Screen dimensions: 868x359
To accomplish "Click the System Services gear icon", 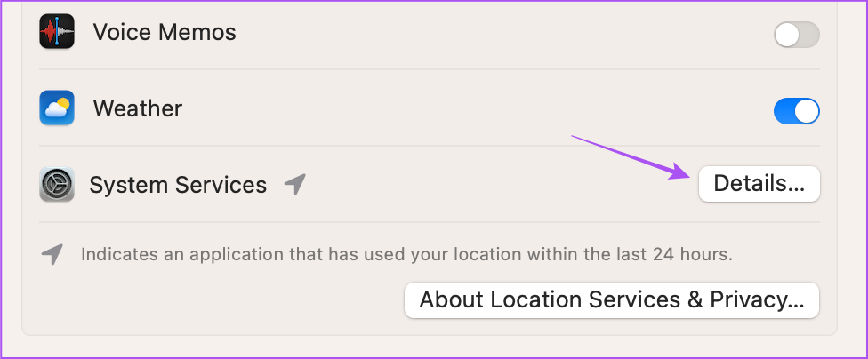I will (x=56, y=185).
